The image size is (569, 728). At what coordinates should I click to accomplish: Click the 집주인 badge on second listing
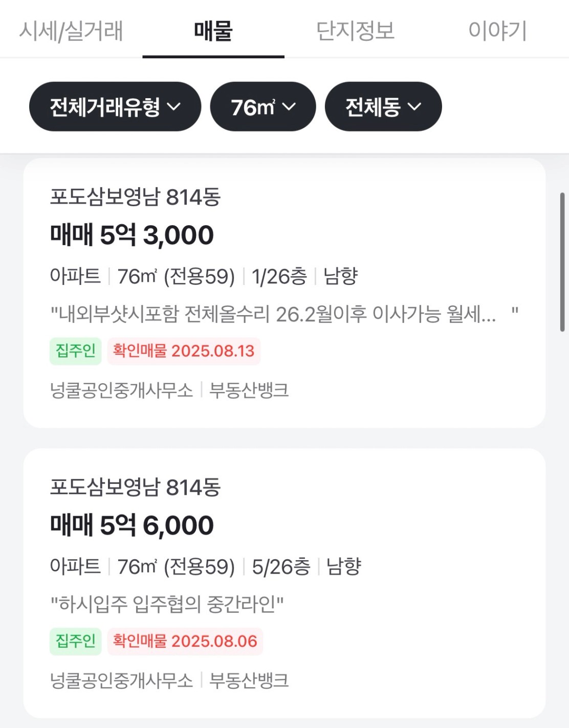(76, 641)
